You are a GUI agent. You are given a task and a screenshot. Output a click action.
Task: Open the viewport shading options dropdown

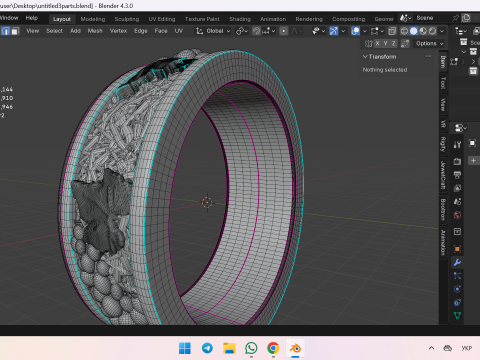(442, 31)
